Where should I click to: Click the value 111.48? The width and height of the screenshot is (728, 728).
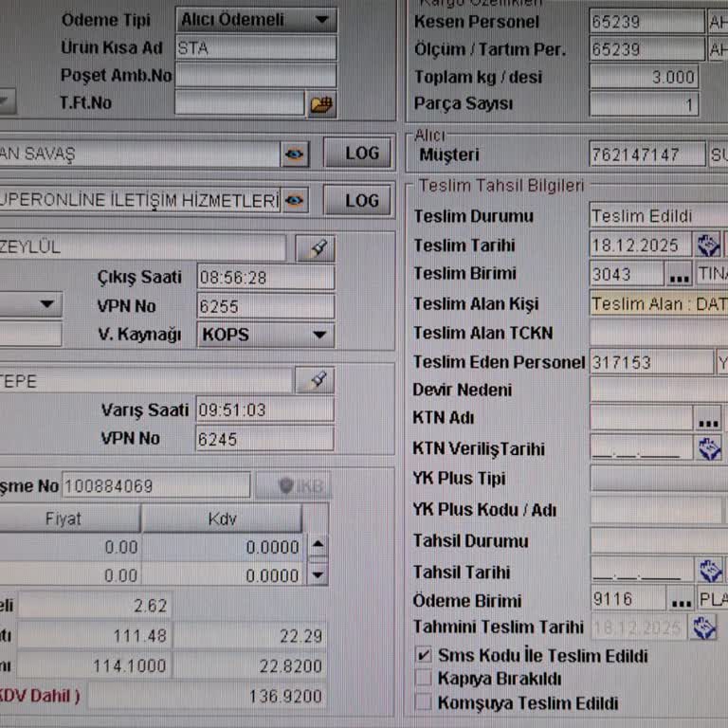coord(95,636)
